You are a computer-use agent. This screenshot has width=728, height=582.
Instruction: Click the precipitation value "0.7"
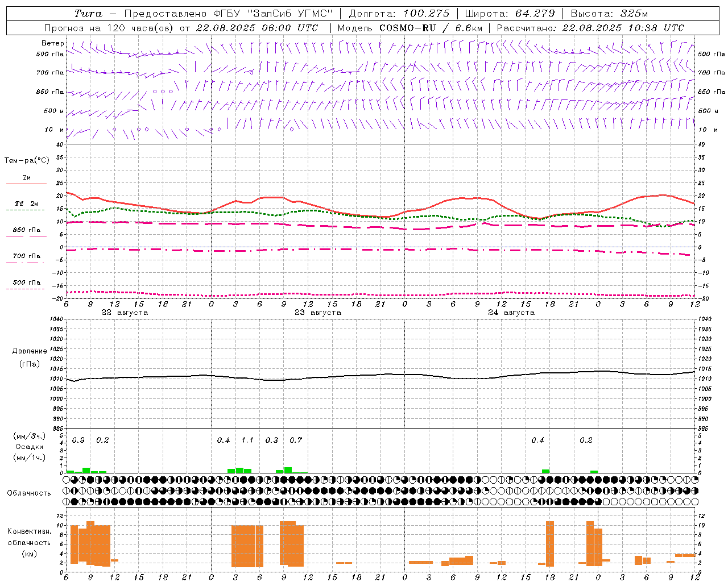(296, 440)
